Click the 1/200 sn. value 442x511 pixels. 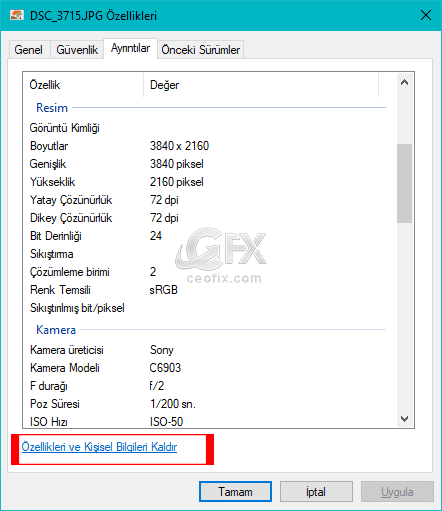coord(173,404)
